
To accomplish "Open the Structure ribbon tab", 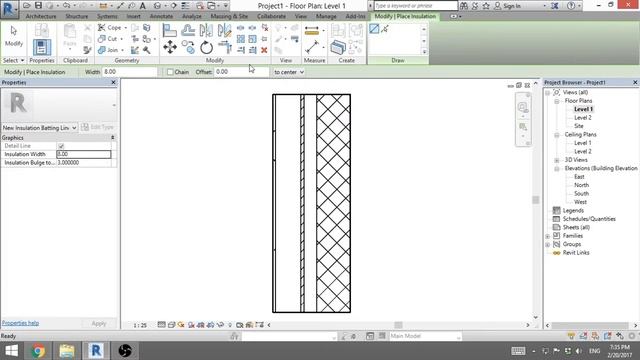I will (x=77, y=16).
